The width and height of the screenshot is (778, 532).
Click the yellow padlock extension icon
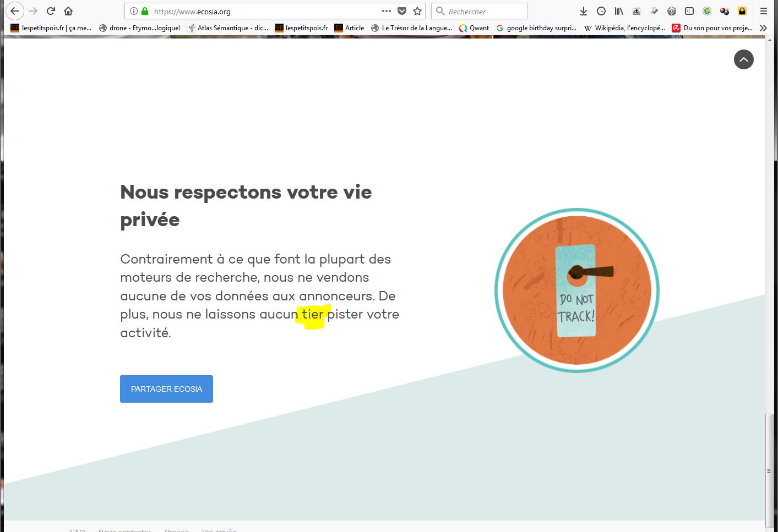(x=742, y=11)
